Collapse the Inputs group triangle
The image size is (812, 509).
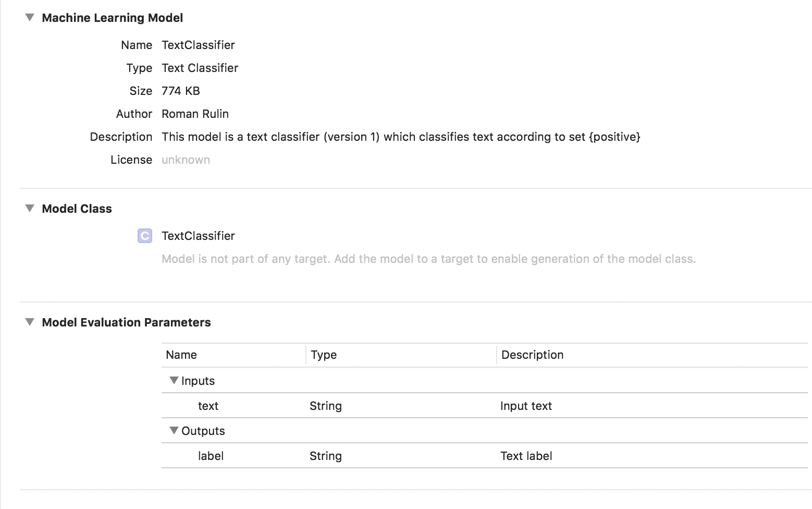174,381
